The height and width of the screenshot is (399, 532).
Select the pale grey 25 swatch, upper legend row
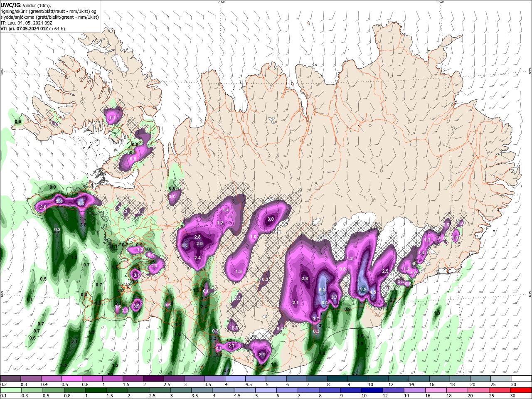coord(501,379)
